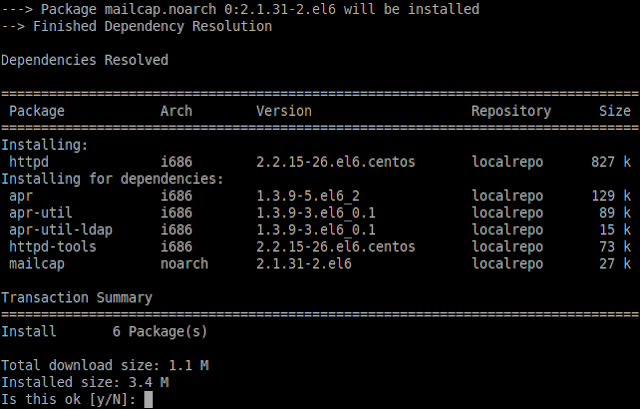This screenshot has height=409, width=640.
Task: Click the Transaction Summary heading
Action: pos(77,298)
